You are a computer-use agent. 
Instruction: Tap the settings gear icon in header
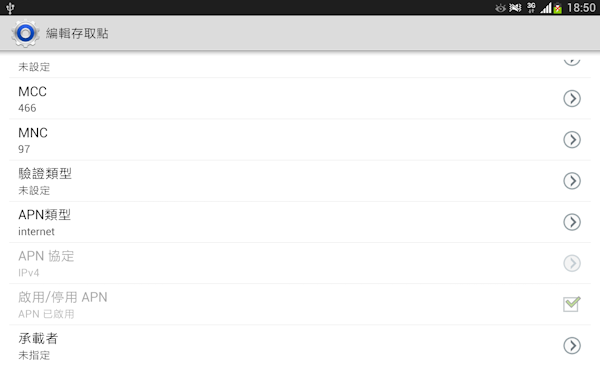(25, 33)
